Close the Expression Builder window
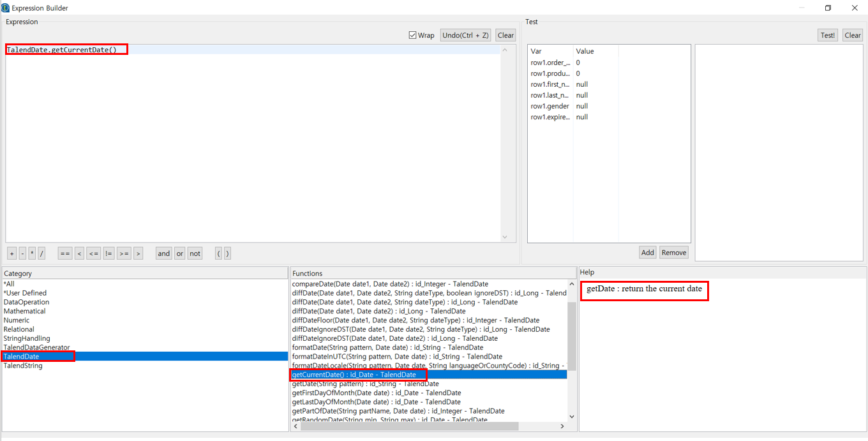The image size is (868, 441). [855, 8]
